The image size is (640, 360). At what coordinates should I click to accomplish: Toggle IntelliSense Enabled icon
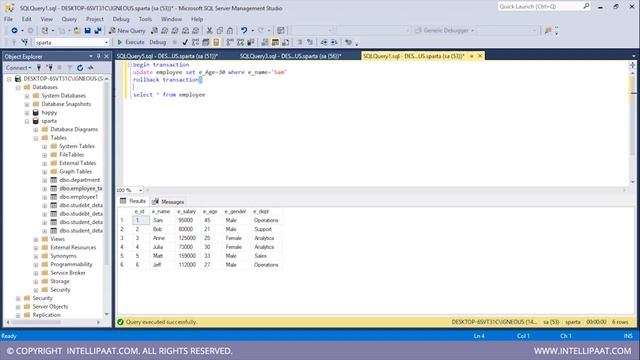(x=216, y=42)
